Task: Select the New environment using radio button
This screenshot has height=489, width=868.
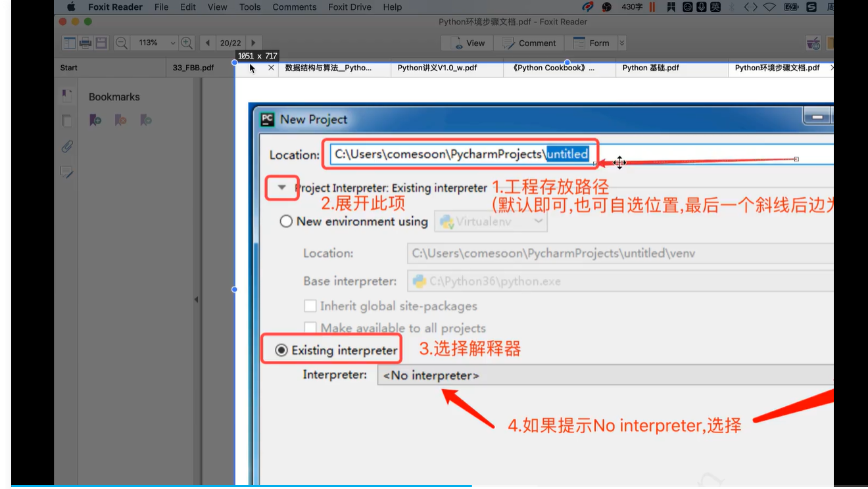Action: click(286, 221)
